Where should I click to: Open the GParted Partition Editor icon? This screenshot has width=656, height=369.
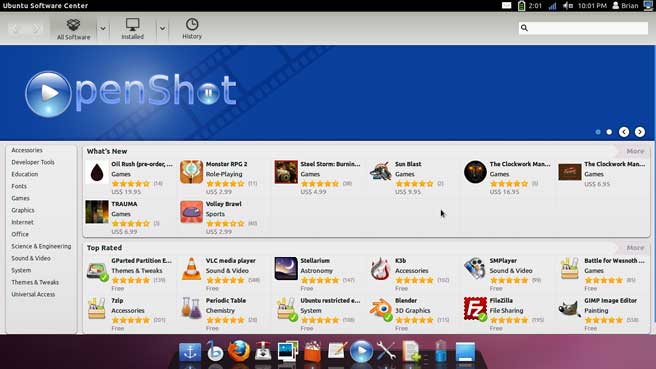coord(97,270)
